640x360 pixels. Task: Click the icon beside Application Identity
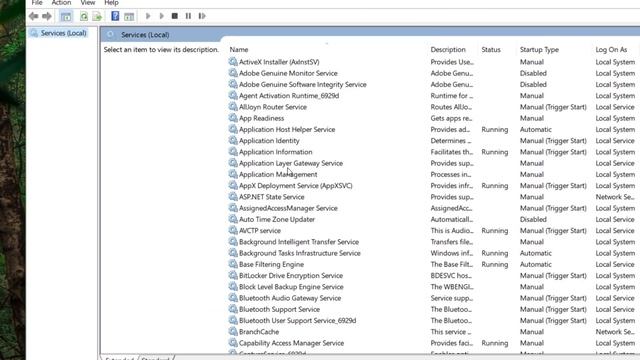(233, 140)
